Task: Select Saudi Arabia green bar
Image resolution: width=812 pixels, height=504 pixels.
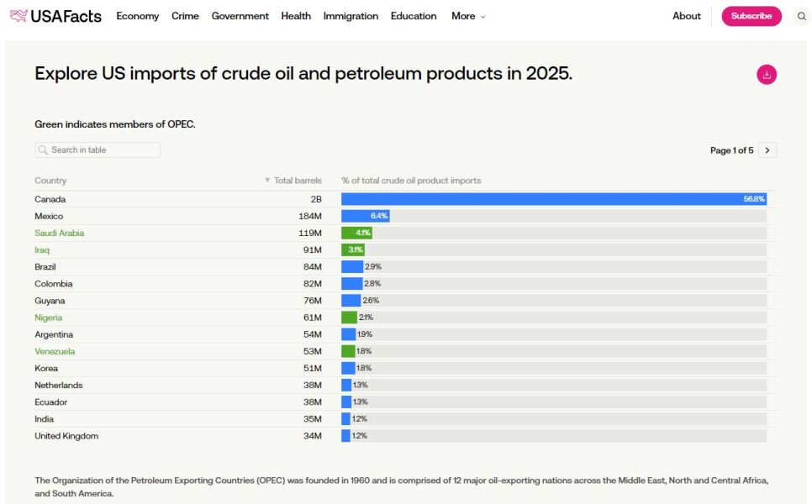Action: tap(356, 233)
